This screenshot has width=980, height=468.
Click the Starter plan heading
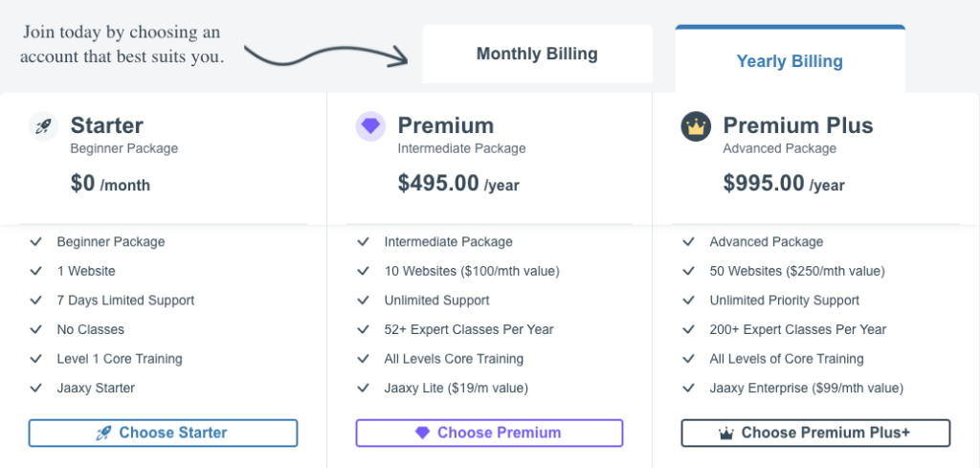[107, 125]
